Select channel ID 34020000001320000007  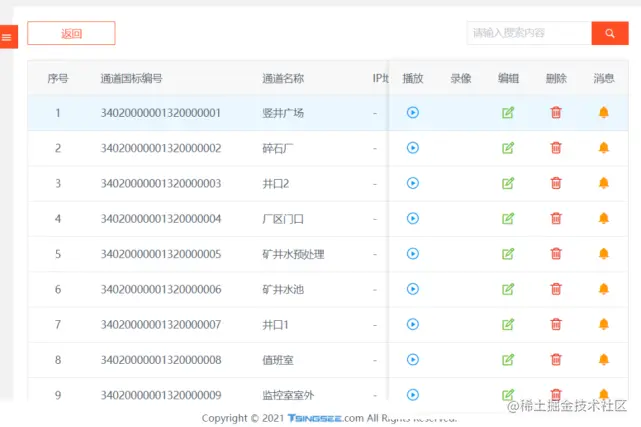tap(161, 325)
